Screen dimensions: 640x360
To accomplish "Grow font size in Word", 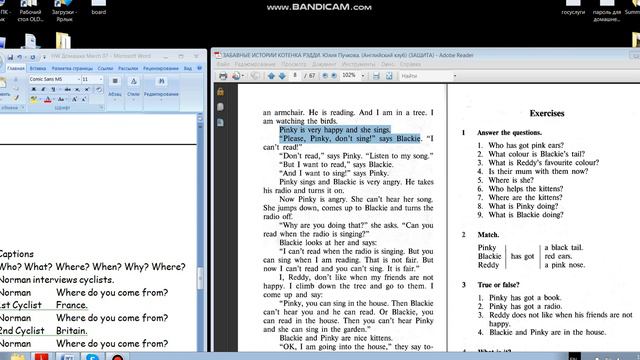I will click(75, 99).
